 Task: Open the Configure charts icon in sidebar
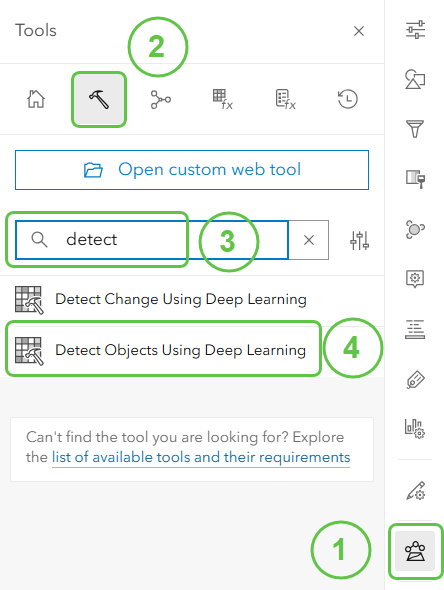click(x=415, y=429)
